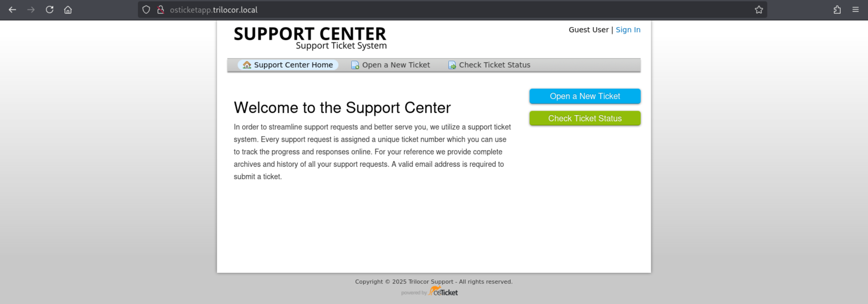
Task: Click the Welcome to the Support Center heading
Action: coord(342,108)
